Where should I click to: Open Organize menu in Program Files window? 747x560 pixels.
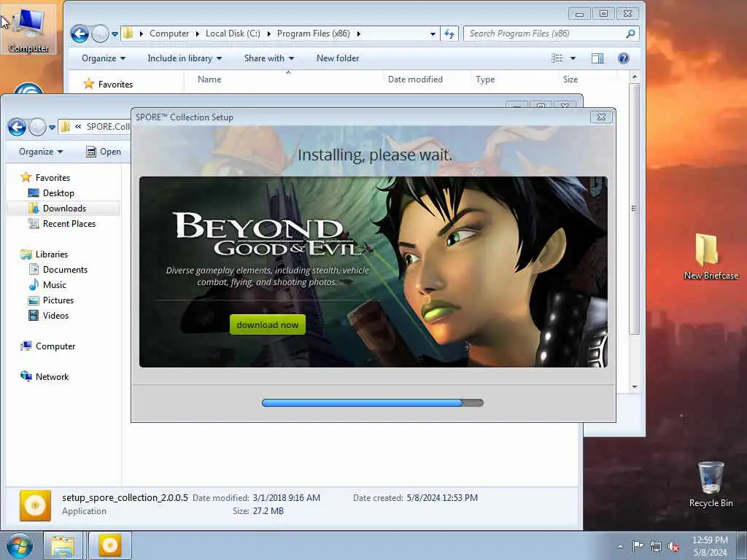[x=104, y=58]
